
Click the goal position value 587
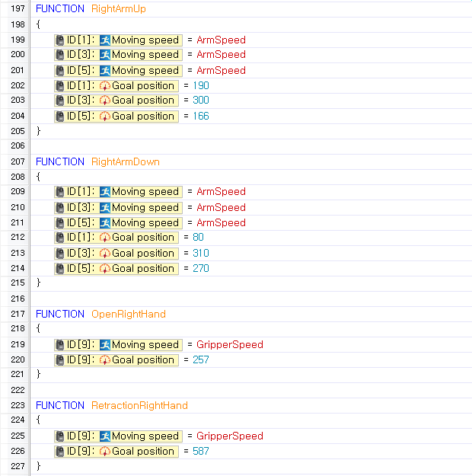[x=201, y=451]
